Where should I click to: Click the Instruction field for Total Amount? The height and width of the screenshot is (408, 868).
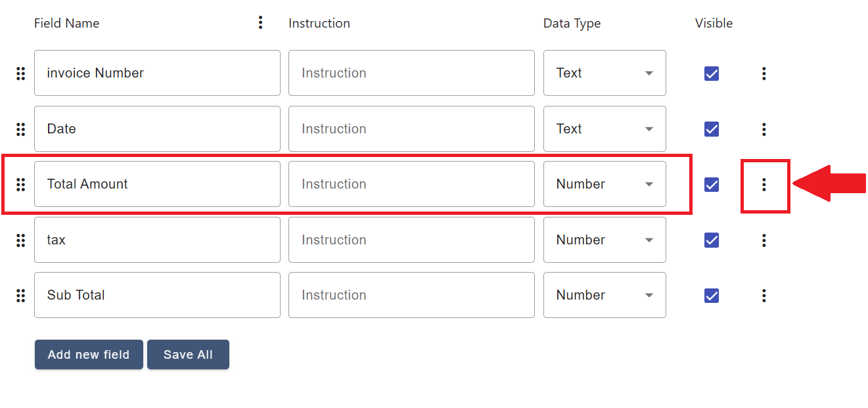411,185
